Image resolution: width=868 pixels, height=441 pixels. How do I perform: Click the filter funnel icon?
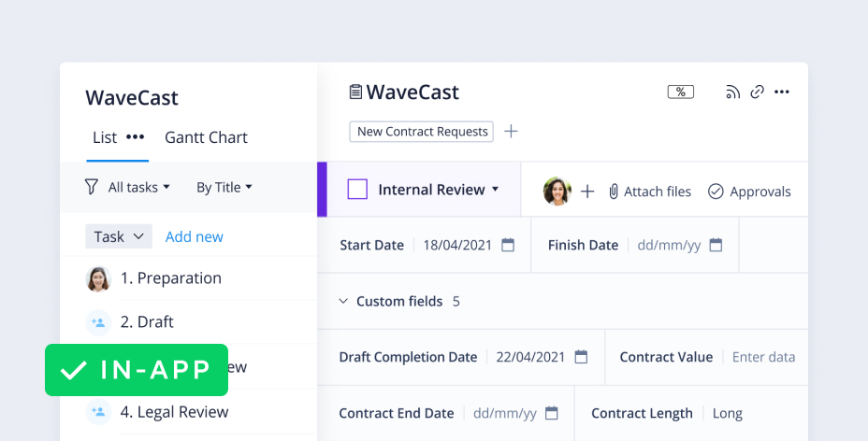91,187
